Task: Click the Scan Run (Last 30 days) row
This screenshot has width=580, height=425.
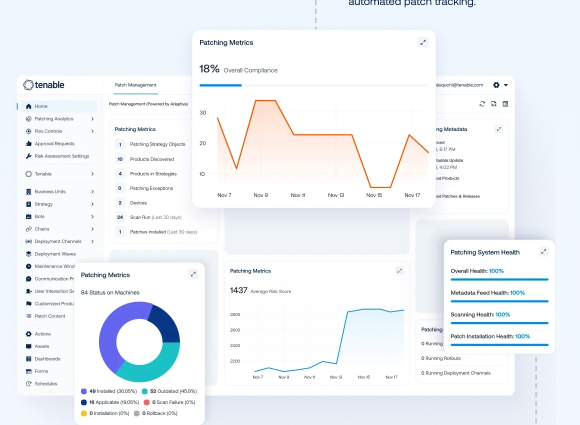Action: pos(149,217)
